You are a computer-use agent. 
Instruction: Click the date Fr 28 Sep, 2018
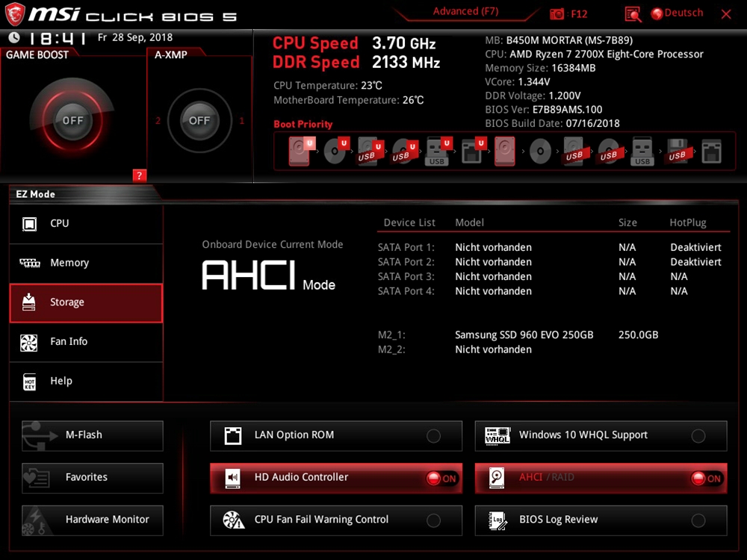(135, 37)
